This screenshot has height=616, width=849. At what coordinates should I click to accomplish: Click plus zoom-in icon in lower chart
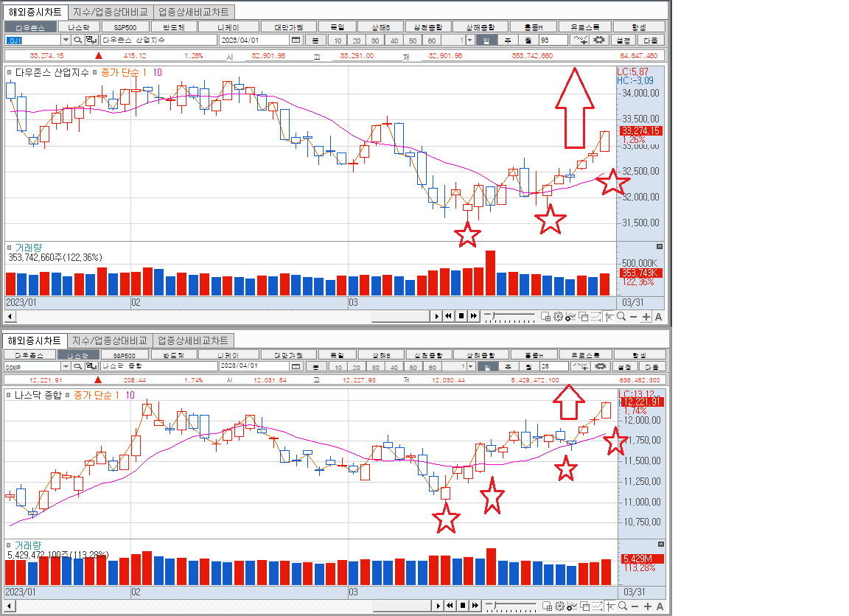(x=648, y=606)
